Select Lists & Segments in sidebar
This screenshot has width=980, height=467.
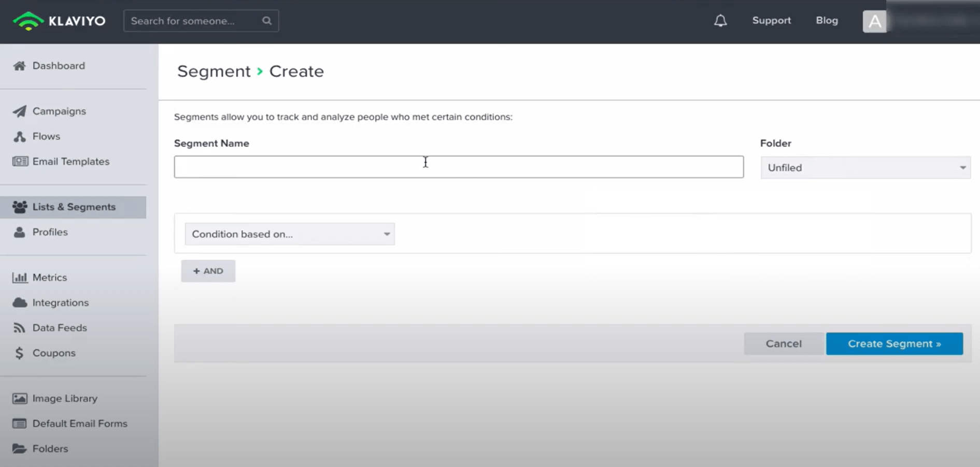(74, 207)
